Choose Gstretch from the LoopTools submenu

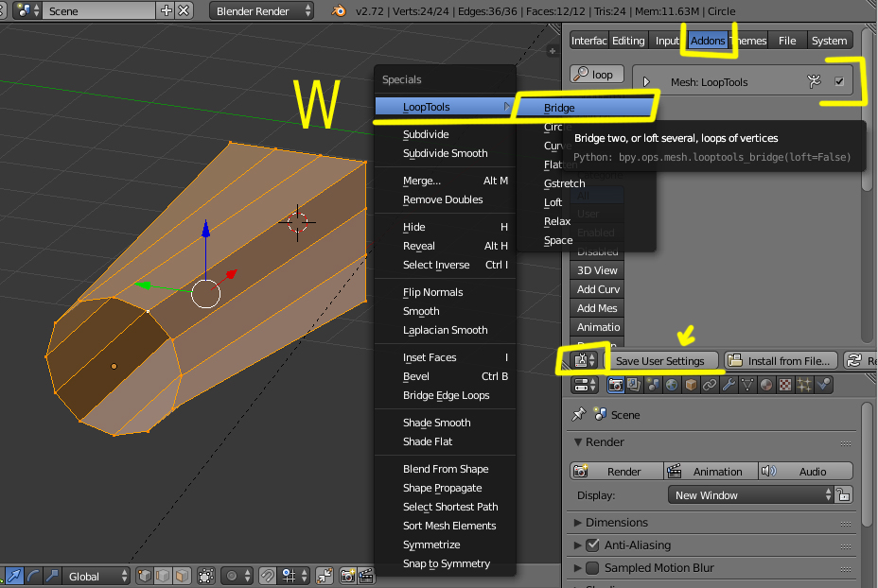tap(565, 183)
